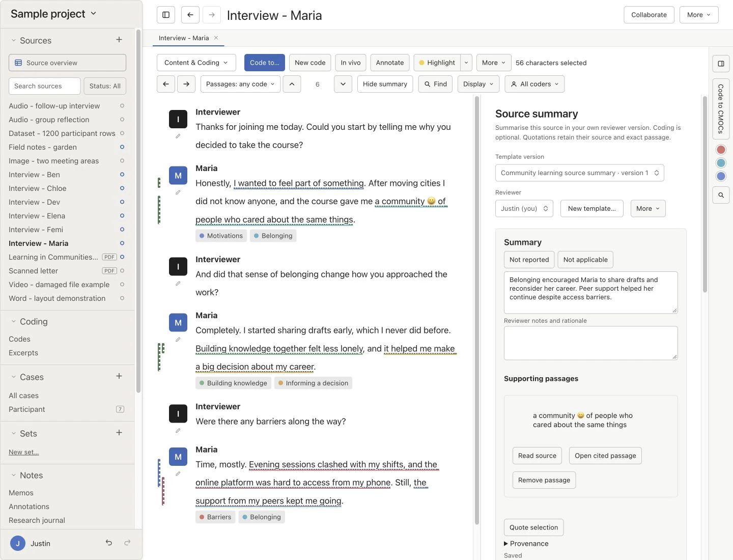Screen dimensions: 733x560
Task: Open the All coders dropdown
Action: (534, 84)
